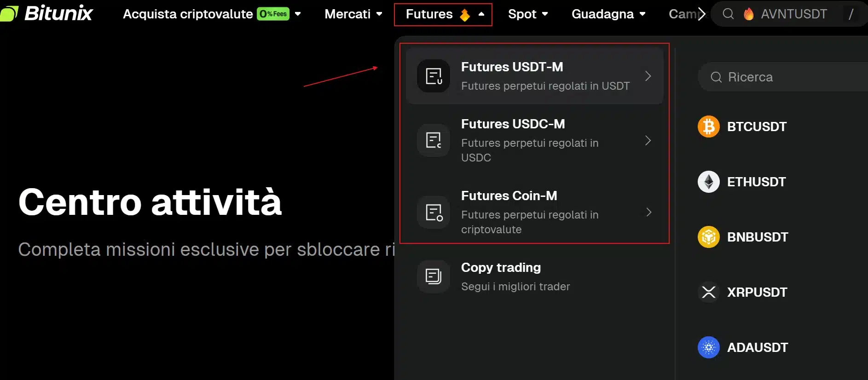Expand the Guadagna dropdown menu
This screenshot has height=380, width=868.
[608, 14]
